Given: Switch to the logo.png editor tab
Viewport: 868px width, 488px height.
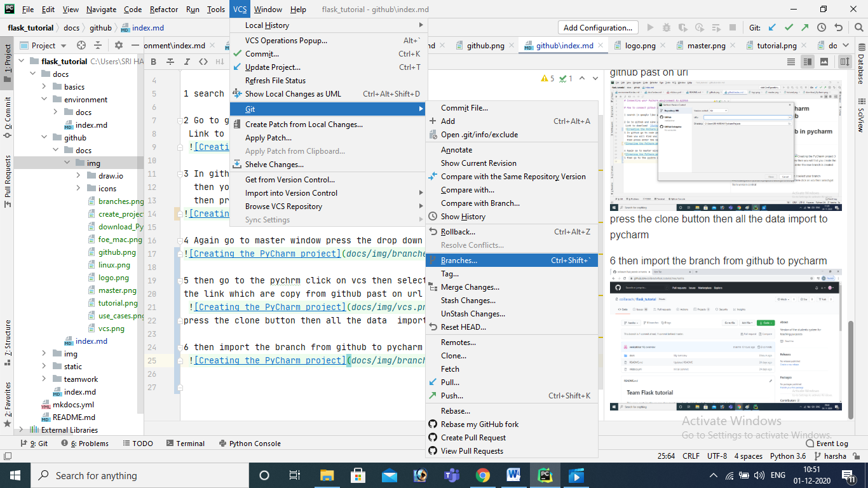Looking at the screenshot, I should tap(635, 46).
